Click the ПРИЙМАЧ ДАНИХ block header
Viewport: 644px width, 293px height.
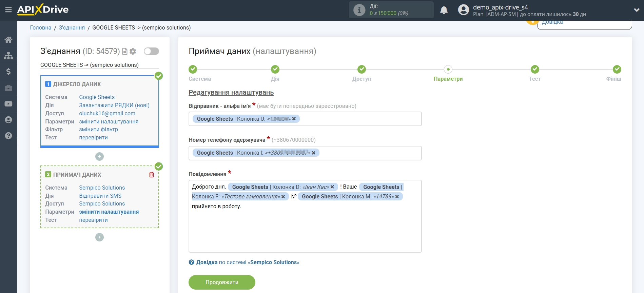tap(77, 175)
